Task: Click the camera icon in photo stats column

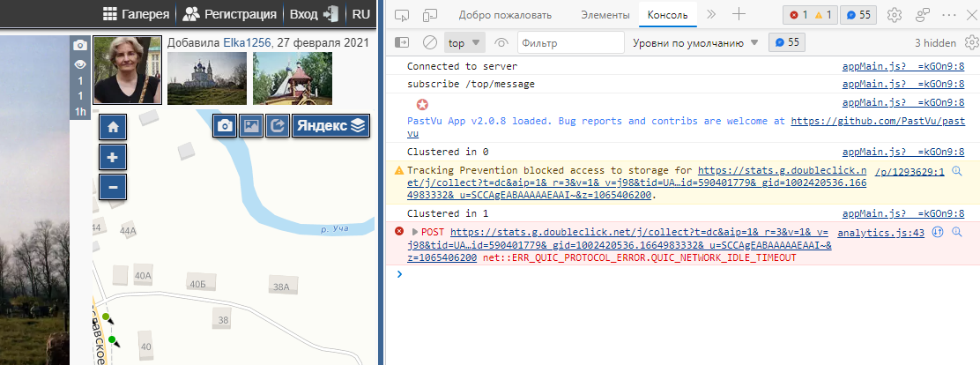Action: (x=80, y=46)
